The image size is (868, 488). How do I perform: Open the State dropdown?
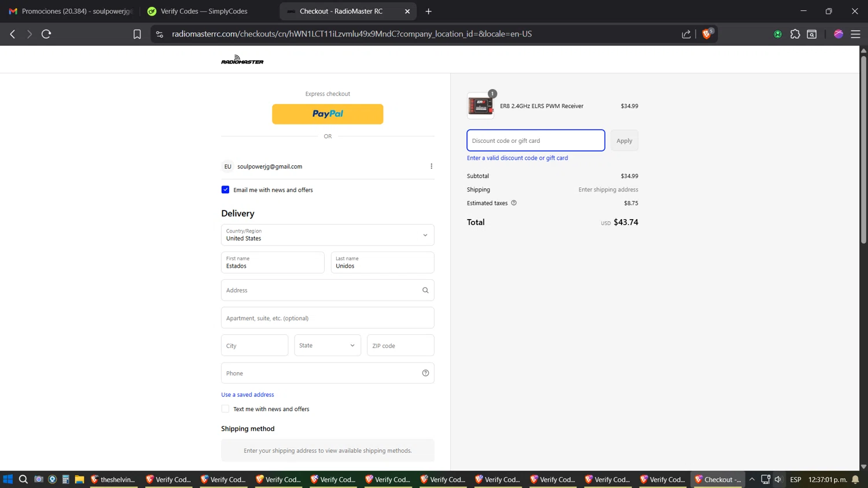click(x=328, y=345)
